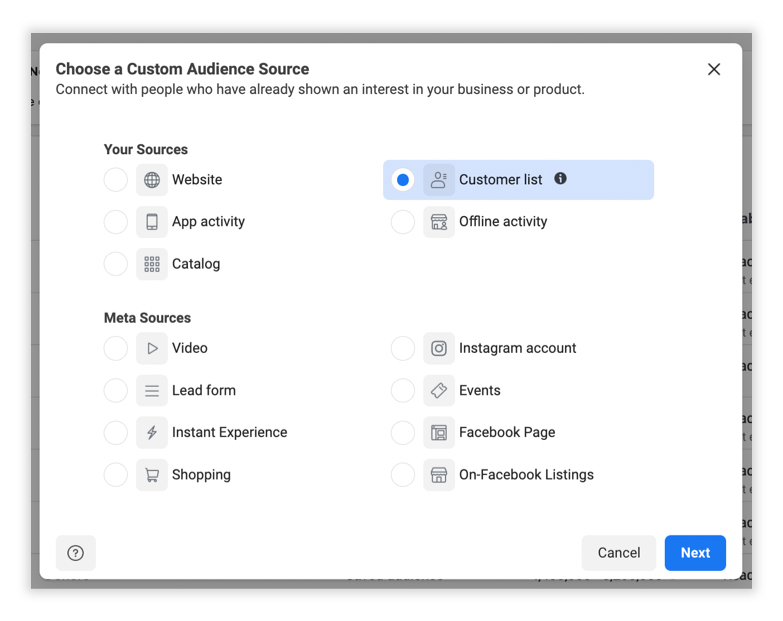Select the App activity radio button
The height and width of the screenshot is (621, 783).
point(115,222)
